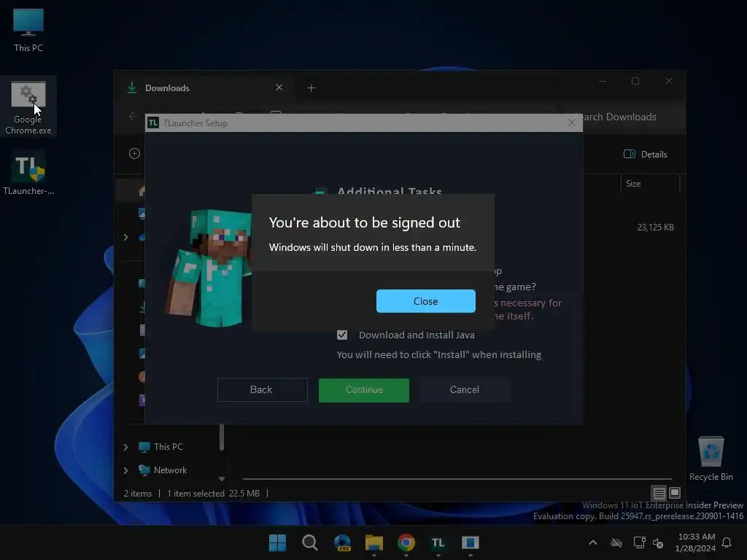Click the last pinned taskbar app icon
Screen dimensions: 747x560
pos(471,542)
